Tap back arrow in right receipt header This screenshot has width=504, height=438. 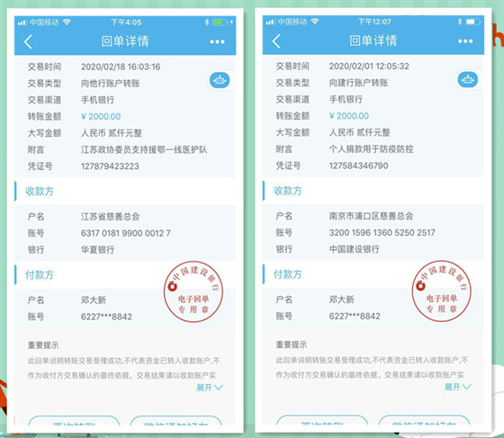click(x=276, y=41)
